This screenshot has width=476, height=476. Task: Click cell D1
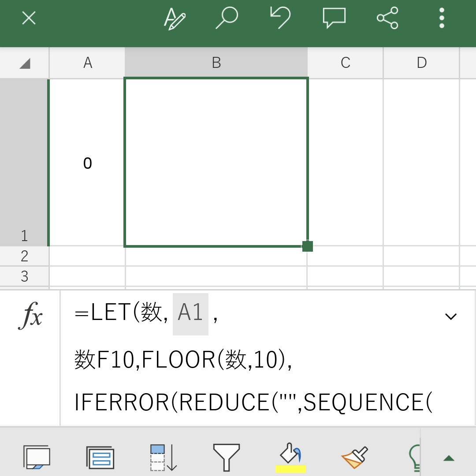422,162
